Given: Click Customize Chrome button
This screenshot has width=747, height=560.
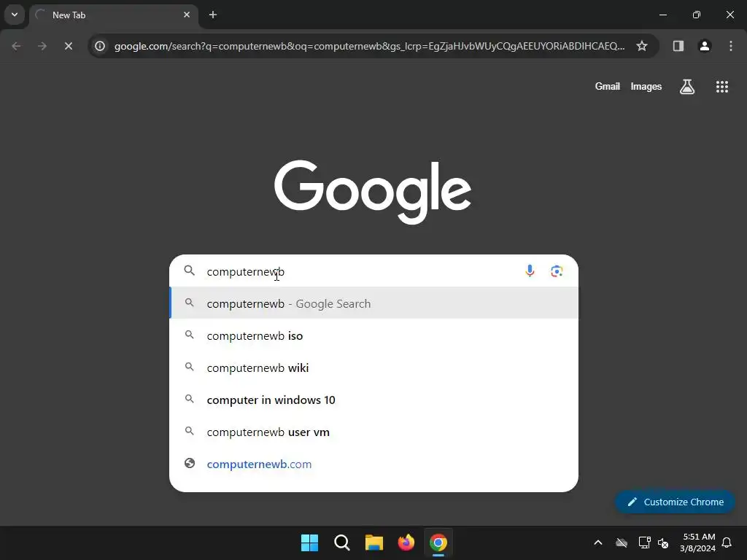Looking at the screenshot, I should pyautogui.click(x=675, y=502).
